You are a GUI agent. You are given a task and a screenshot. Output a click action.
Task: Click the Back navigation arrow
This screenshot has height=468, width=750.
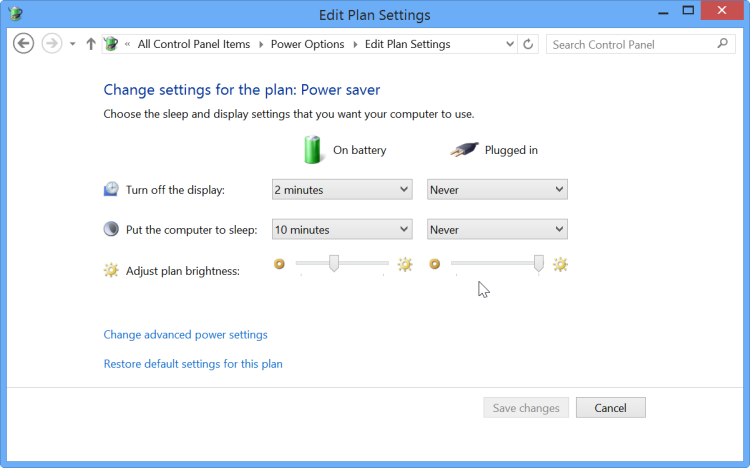[24, 44]
